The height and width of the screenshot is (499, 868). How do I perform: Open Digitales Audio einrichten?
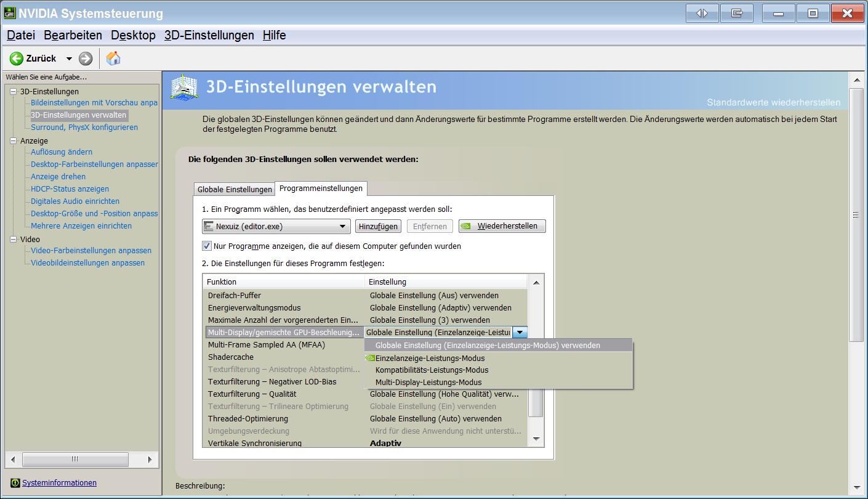tap(75, 201)
